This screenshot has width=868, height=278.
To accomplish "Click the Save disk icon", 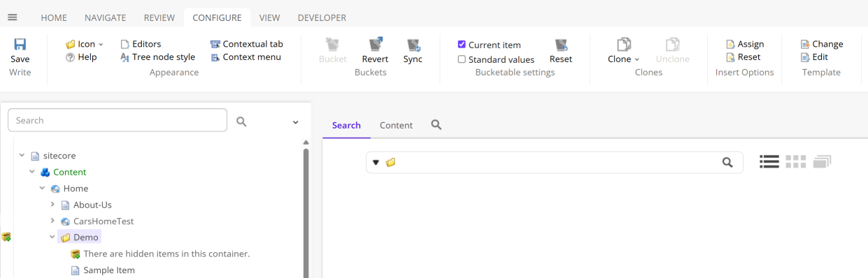I will [20, 44].
